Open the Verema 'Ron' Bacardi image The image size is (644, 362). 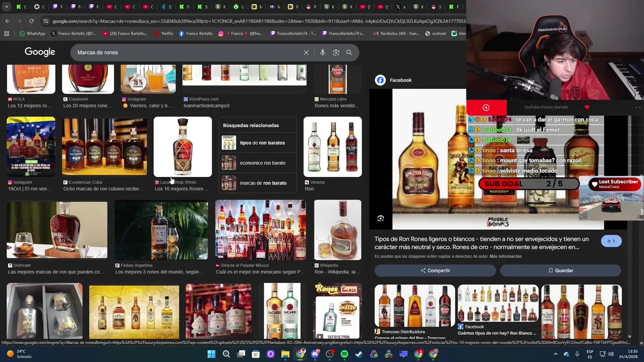333,147
